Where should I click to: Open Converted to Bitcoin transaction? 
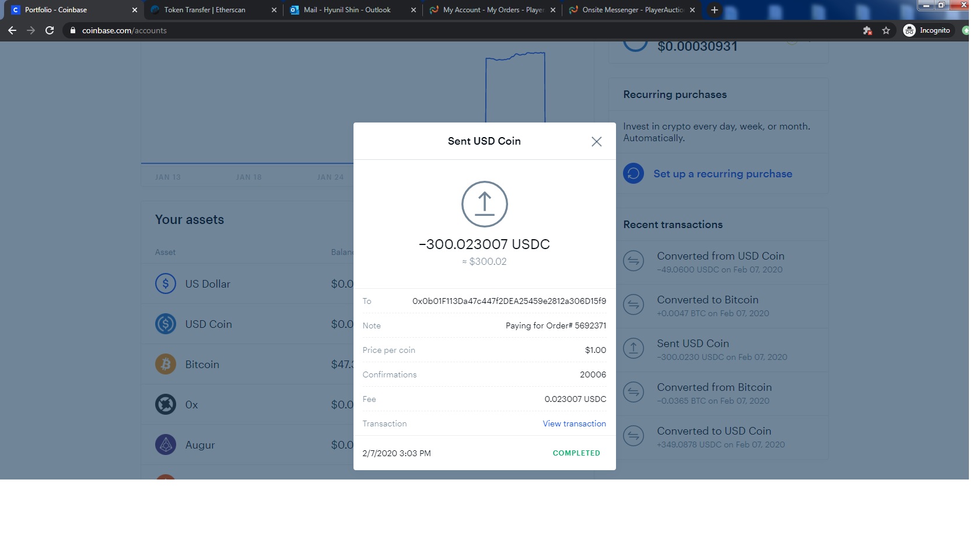point(719,306)
